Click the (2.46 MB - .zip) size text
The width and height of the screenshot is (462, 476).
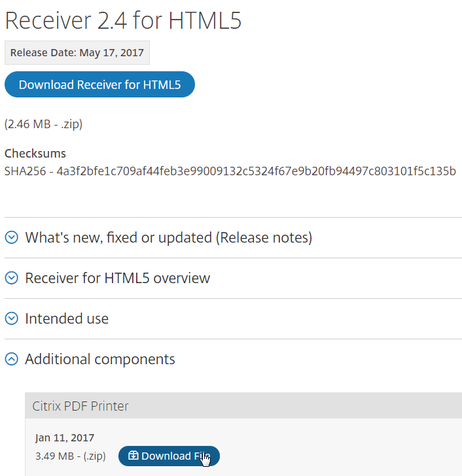[43, 124]
